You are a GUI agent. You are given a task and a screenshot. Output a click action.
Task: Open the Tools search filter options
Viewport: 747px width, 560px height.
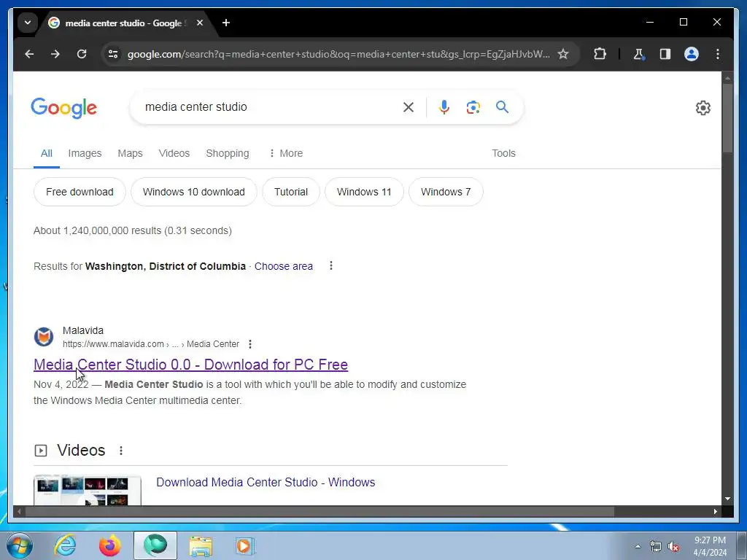click(x=503, y=153)
